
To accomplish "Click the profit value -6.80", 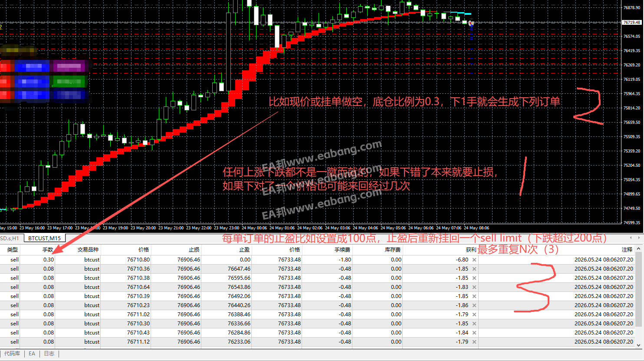I will [x=462, y=260].
